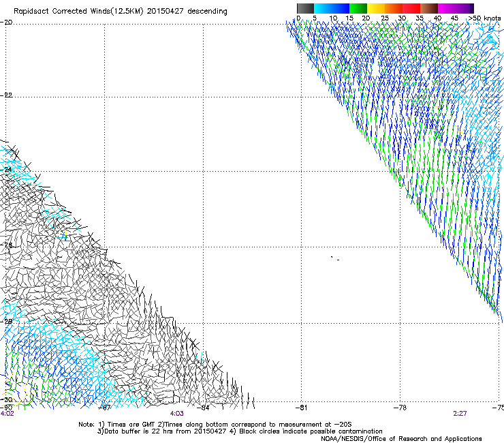Screen dimensions: 504x443
Task: Click the '4:03' time label
Action: click(177, 414)
